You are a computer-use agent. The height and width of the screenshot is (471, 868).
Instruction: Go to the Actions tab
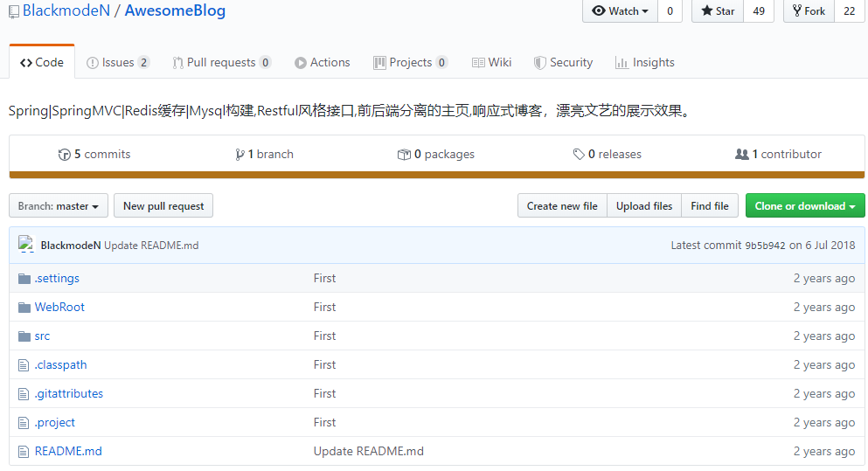[x=323, y=63]
